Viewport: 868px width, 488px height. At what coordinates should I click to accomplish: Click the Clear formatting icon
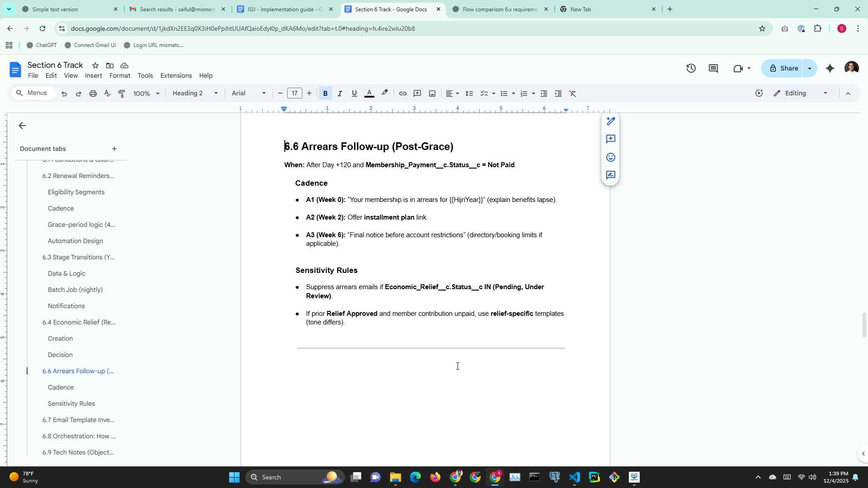pos(573,94)
